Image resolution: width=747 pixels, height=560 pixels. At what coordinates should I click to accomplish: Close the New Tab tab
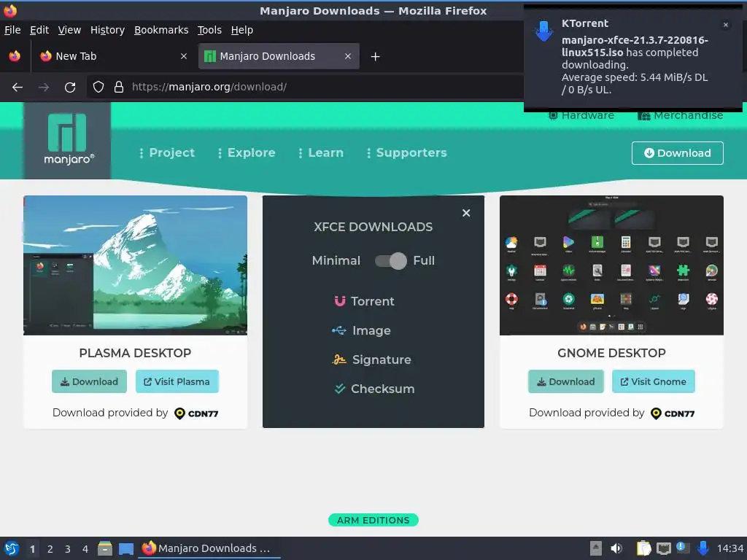click(184, 56)
